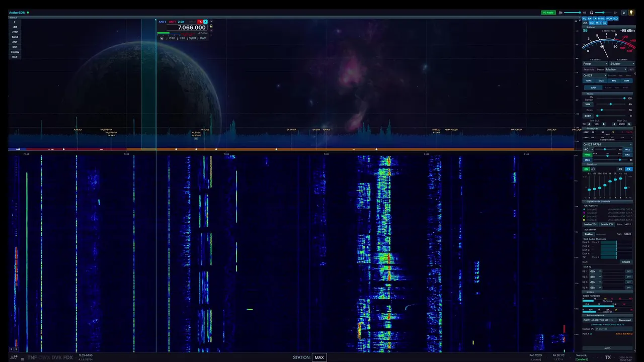Adjust the AM Carrier slider
The width and height of the screenshot is (644, 362).
coord(611,98)
